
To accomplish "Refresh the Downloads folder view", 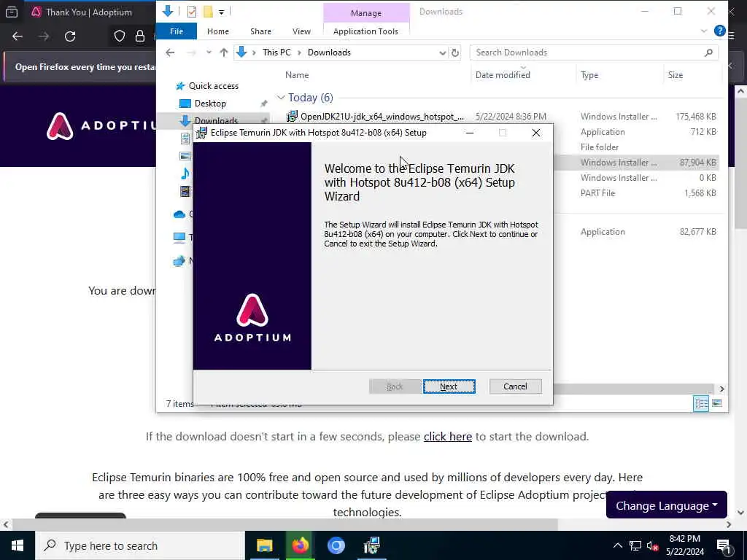I will click(455, 52).
